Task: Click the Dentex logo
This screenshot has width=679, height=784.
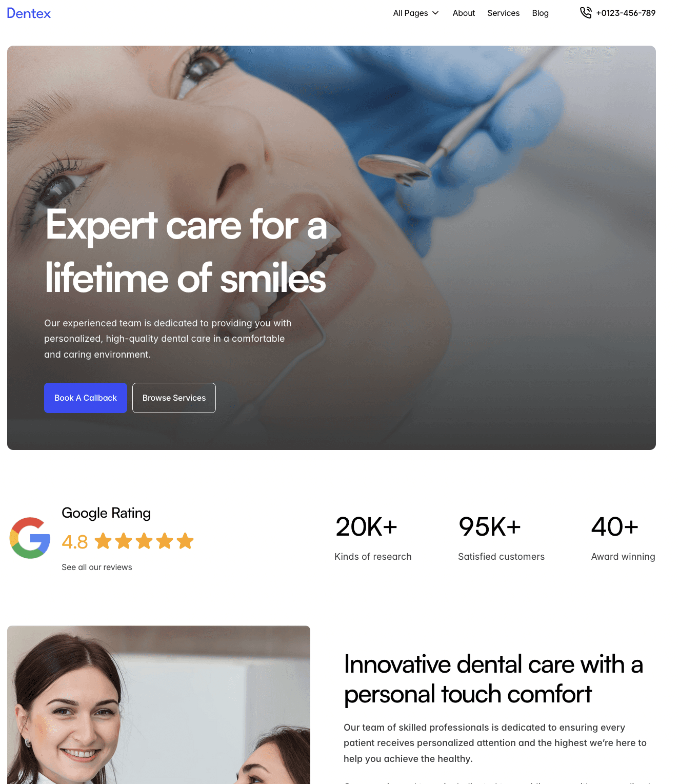Action: 29,13
